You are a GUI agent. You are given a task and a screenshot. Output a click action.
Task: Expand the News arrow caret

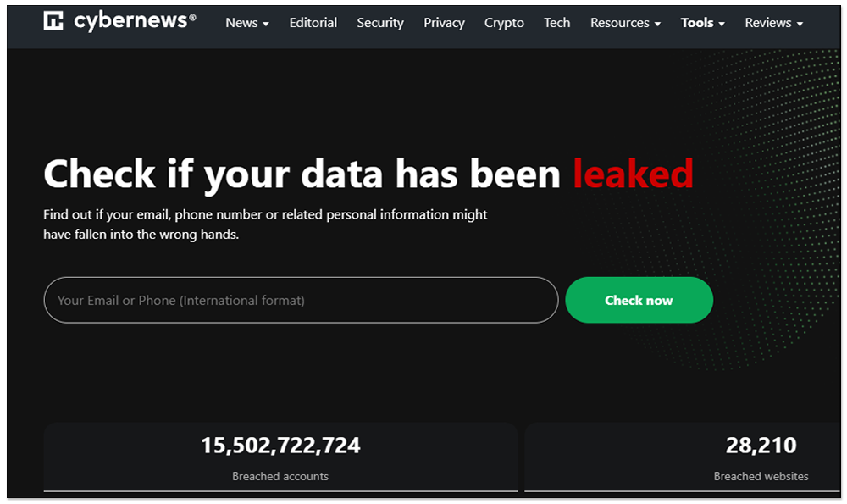tap(266, 25)
